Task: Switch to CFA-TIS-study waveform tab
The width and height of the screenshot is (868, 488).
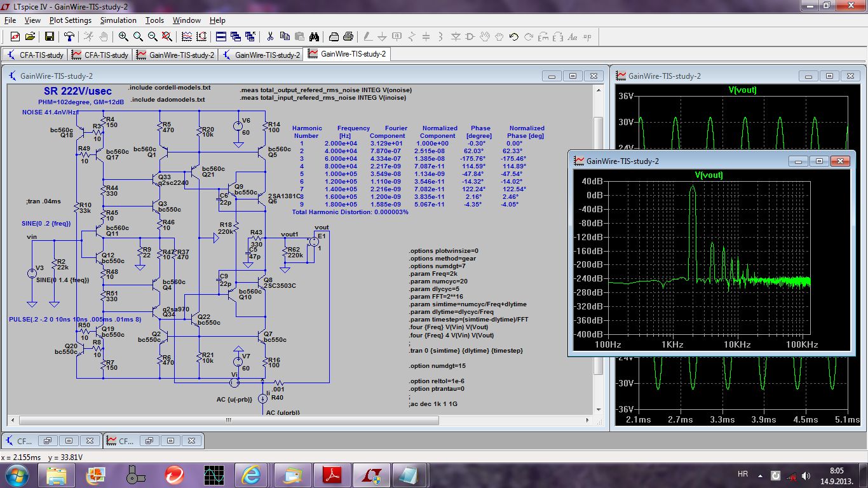Action: tap(100, 55)
